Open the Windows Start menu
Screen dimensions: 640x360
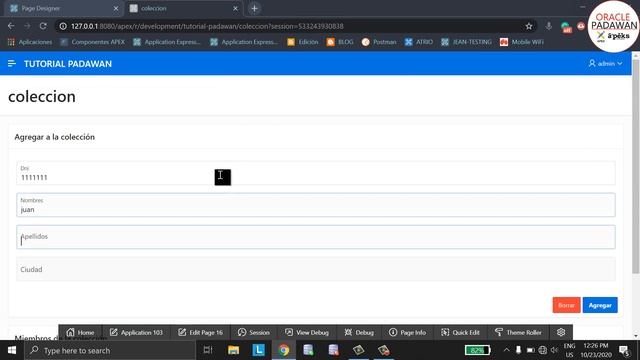(11, 350)
